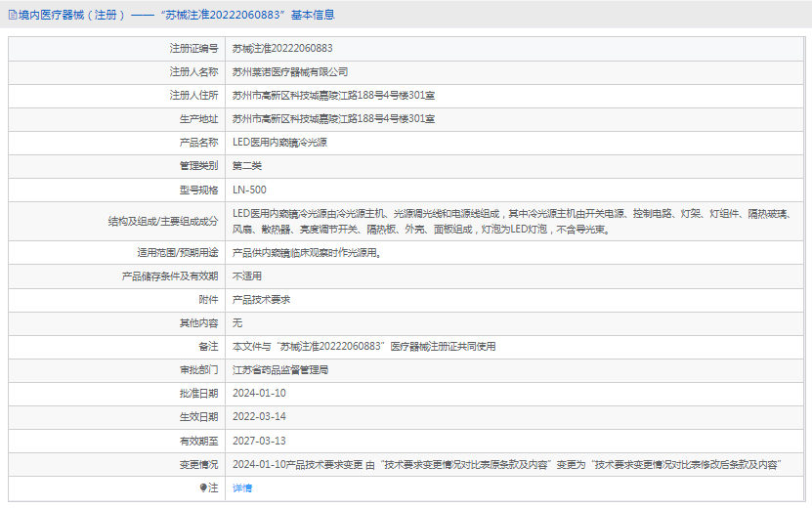Select the effective date 2022-03-14
812x508 pixels.
click(259, 416)
